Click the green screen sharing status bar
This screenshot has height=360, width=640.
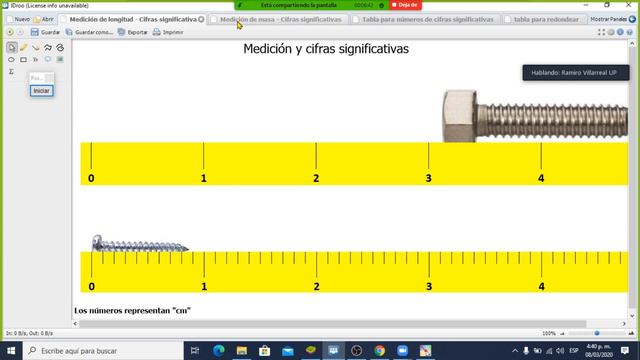point(311,5)
